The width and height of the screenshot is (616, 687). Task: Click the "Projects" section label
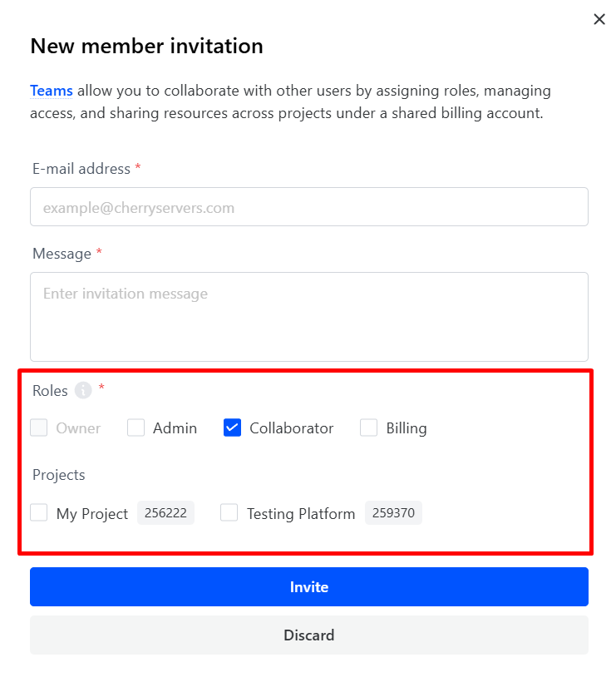point(59,475)
